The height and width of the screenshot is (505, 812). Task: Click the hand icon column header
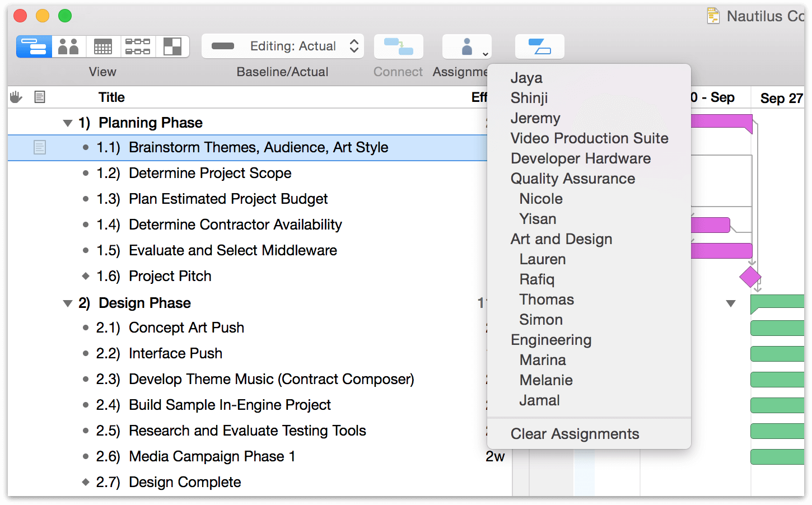tap(16, 97)
